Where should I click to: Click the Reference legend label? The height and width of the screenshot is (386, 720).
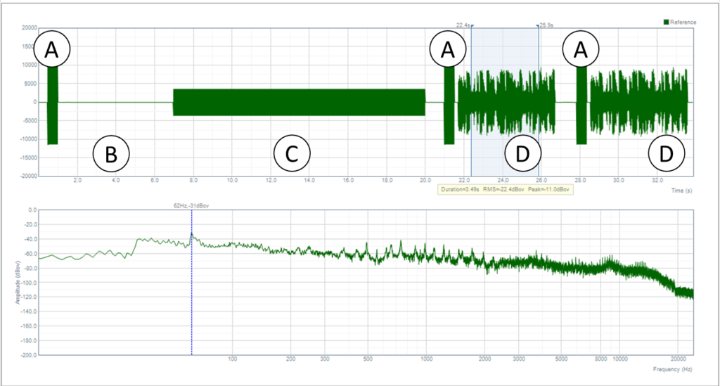(683, 22)
